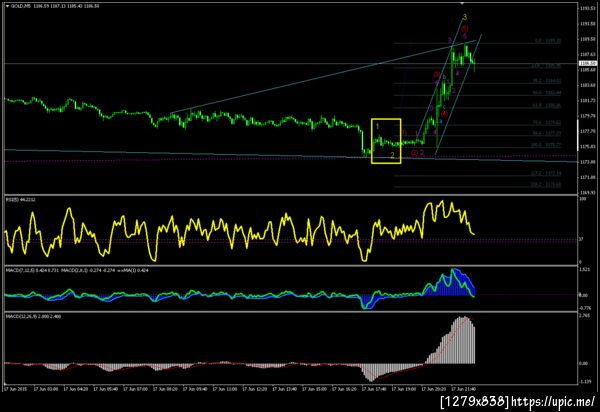This screenshot has height=412, width=600.
Task: Click the 1181.73 price axis label
Action: coord(587,101)
